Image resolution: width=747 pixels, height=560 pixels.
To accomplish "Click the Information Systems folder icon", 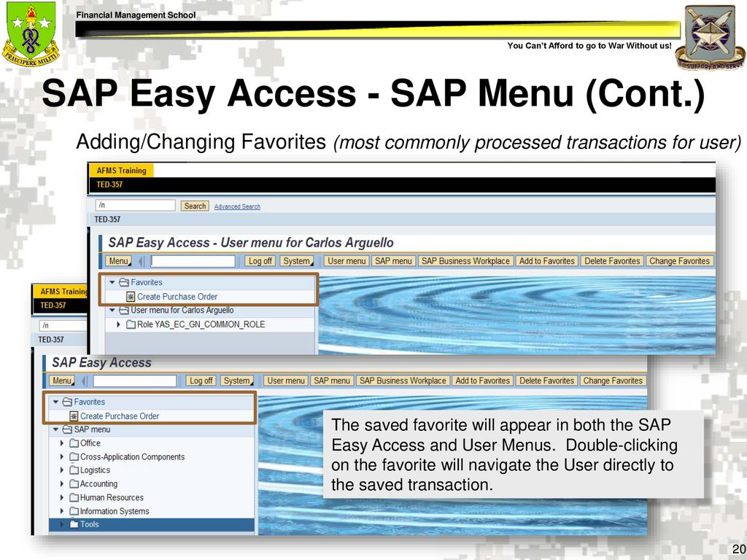I will (74, 511).
